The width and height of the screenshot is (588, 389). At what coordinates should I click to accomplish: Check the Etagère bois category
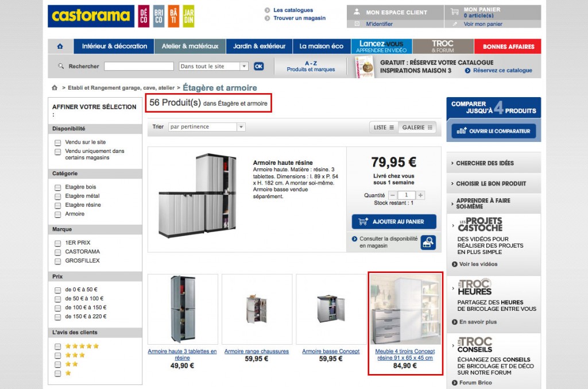(58, 187)
